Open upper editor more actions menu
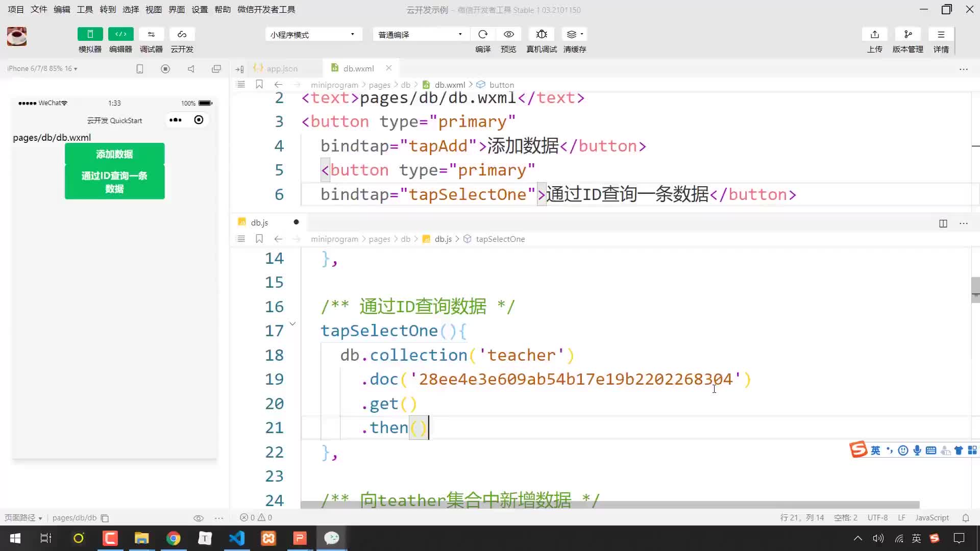The height and width of the screenshot is (551, 980). (x=964, y=69)
